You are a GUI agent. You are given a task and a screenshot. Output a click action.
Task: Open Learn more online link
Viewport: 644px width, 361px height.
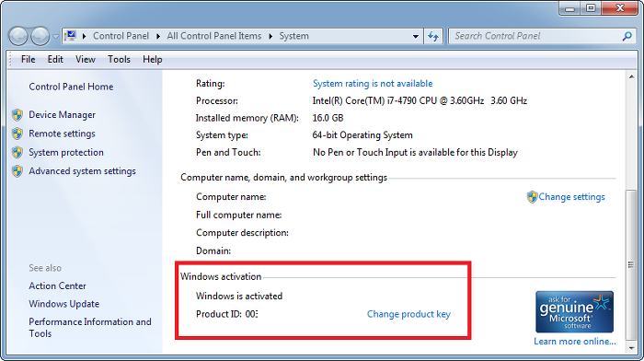point(575,342)
